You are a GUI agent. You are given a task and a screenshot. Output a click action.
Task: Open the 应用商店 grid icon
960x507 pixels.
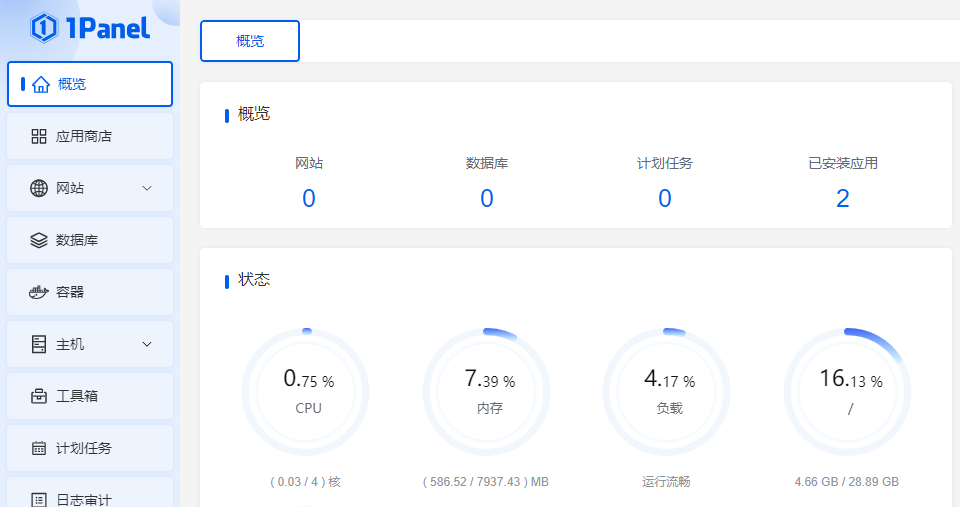pyautogui.click(x=39, y=136)
